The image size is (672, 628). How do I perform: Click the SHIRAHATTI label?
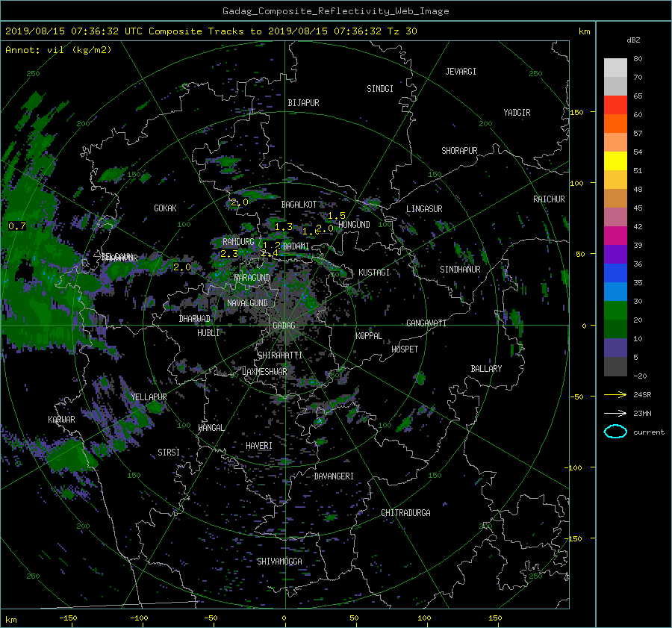[x=280, y=355]
